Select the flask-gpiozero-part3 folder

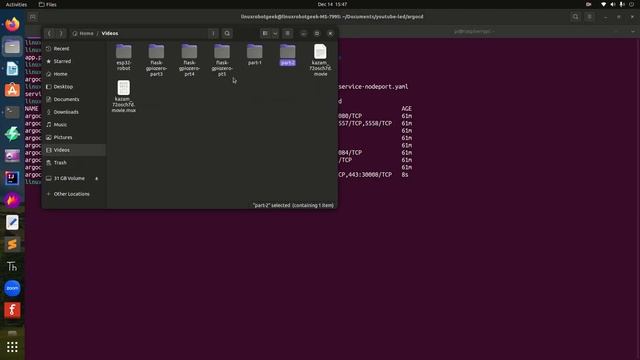pos(156,60)
